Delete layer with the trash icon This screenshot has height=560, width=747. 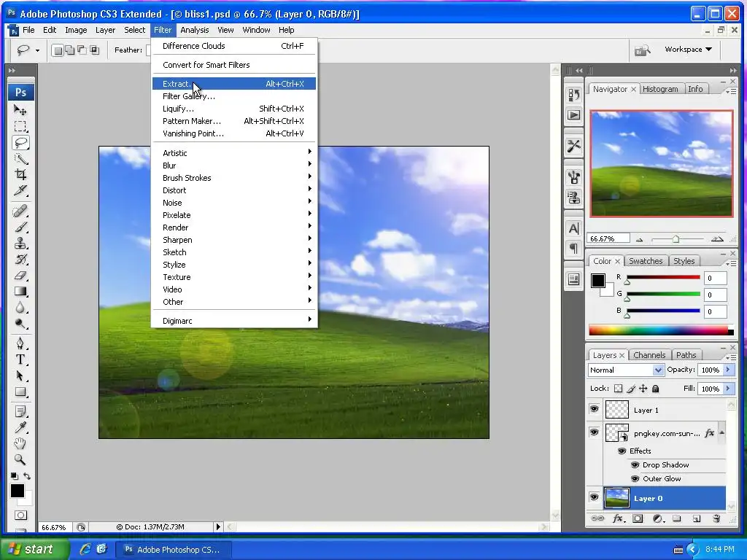(x=716, y=518)
